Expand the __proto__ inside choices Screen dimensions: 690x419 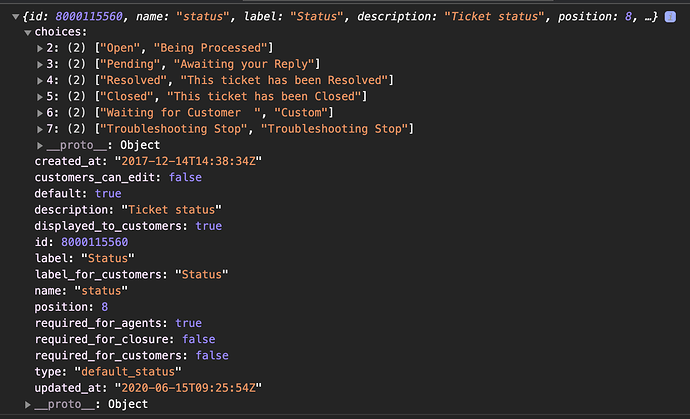(x=40, y=145)
